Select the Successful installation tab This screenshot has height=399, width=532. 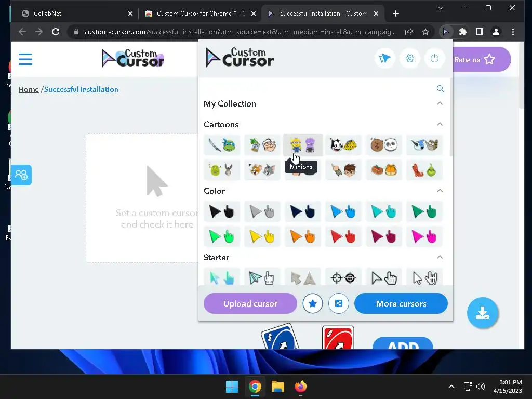point(323,14)
